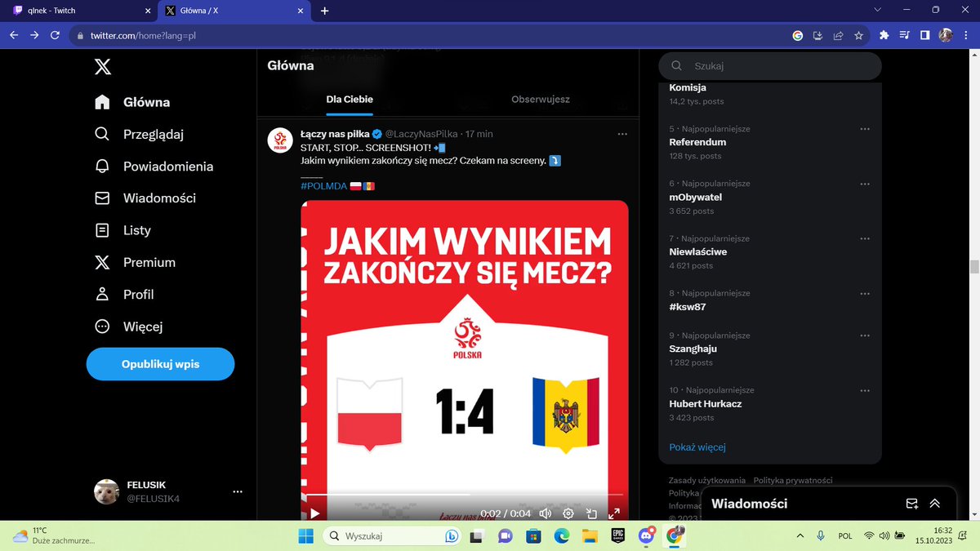Toggle Chrome side panel

[925, 35]
